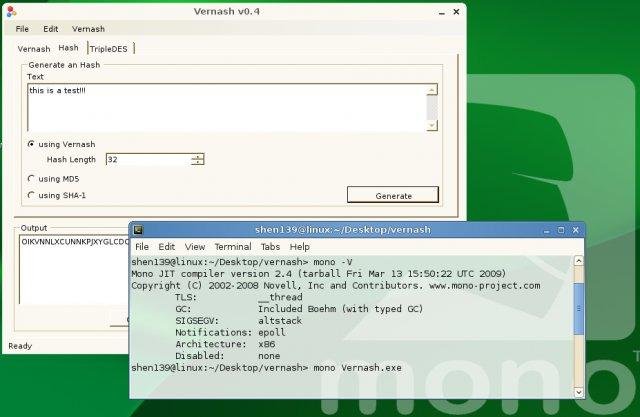Viewport: 640px width, 417px height.
Task: Click the Ready status bar text
Action: [x=20, y=346]
